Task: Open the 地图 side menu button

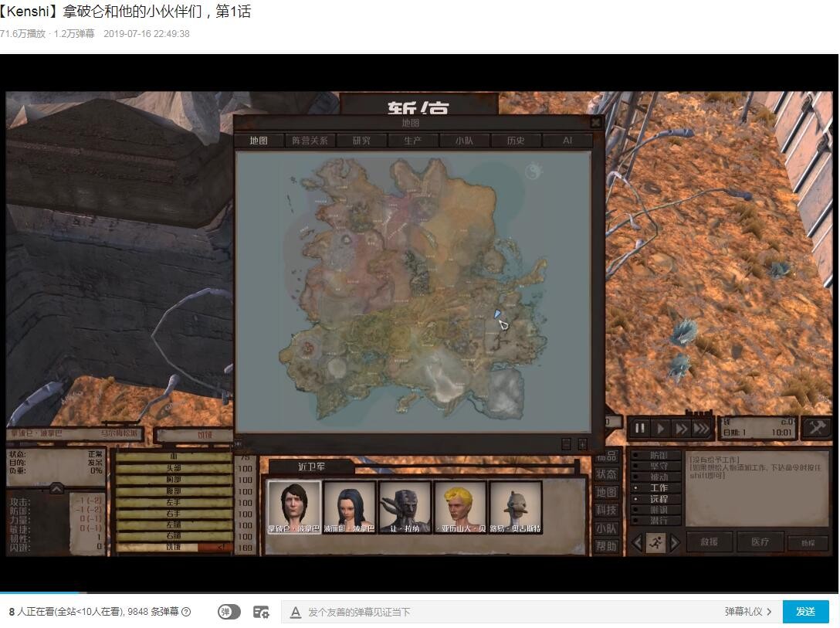Action: [x=606, y=492]
